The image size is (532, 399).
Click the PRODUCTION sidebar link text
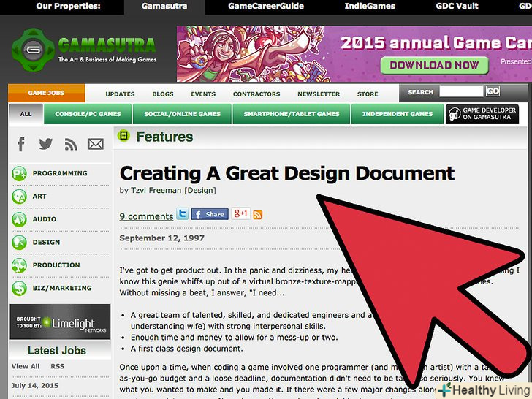click(x=56, y=265)
